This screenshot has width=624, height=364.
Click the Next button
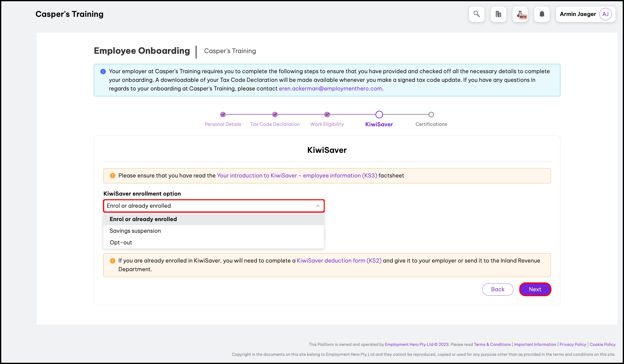tap(535, 289)
